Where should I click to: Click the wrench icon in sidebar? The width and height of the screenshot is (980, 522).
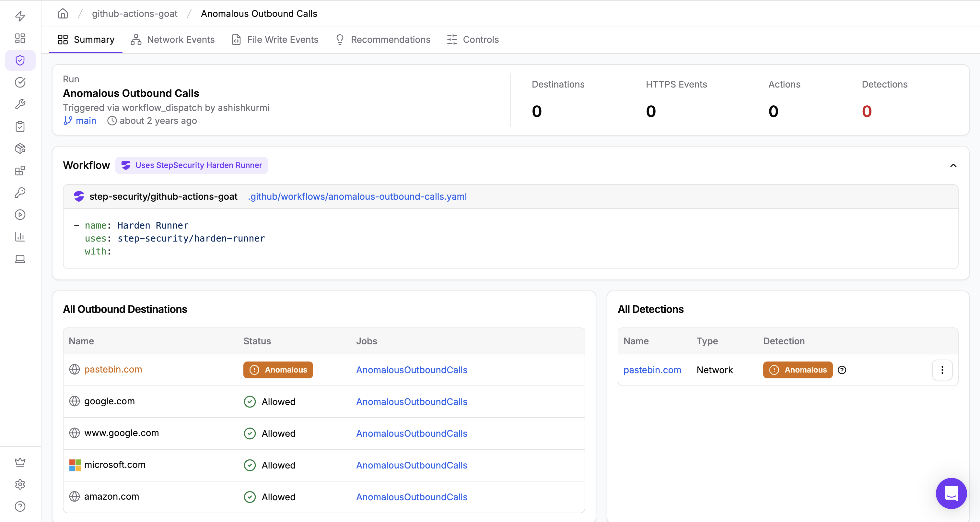tap(20, 104)
